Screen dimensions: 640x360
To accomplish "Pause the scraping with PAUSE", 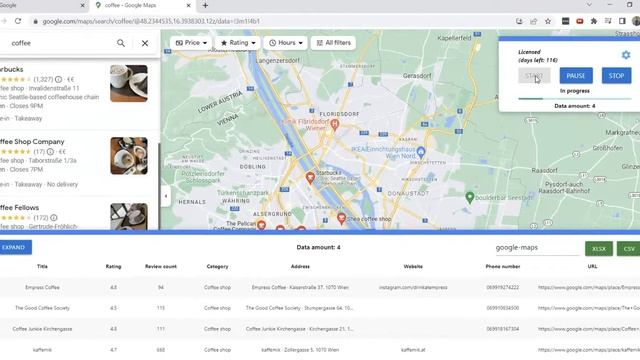I will tap(576, 76).
